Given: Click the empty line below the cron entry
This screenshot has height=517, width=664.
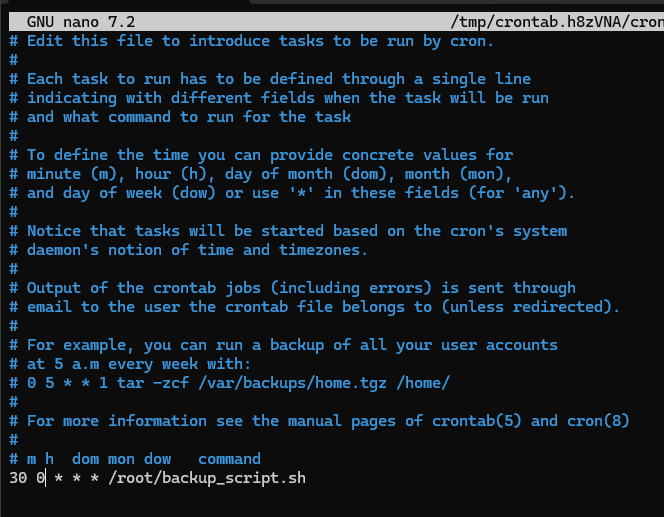Looking at the screenshot, I should click(x=332, y=497).
